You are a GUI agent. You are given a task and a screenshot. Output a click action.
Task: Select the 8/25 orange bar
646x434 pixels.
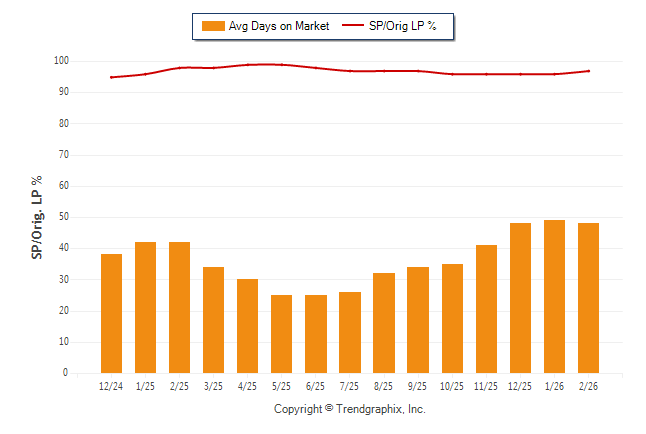383,323
